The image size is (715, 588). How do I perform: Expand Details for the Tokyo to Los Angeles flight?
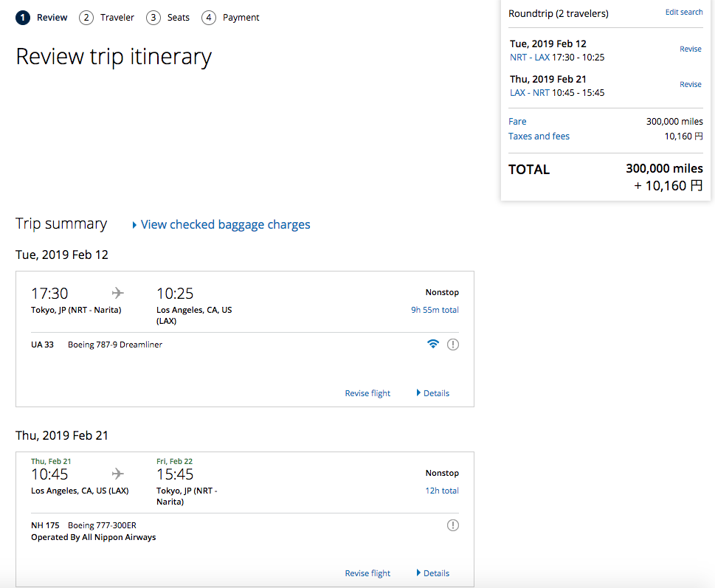coord(432,393)
